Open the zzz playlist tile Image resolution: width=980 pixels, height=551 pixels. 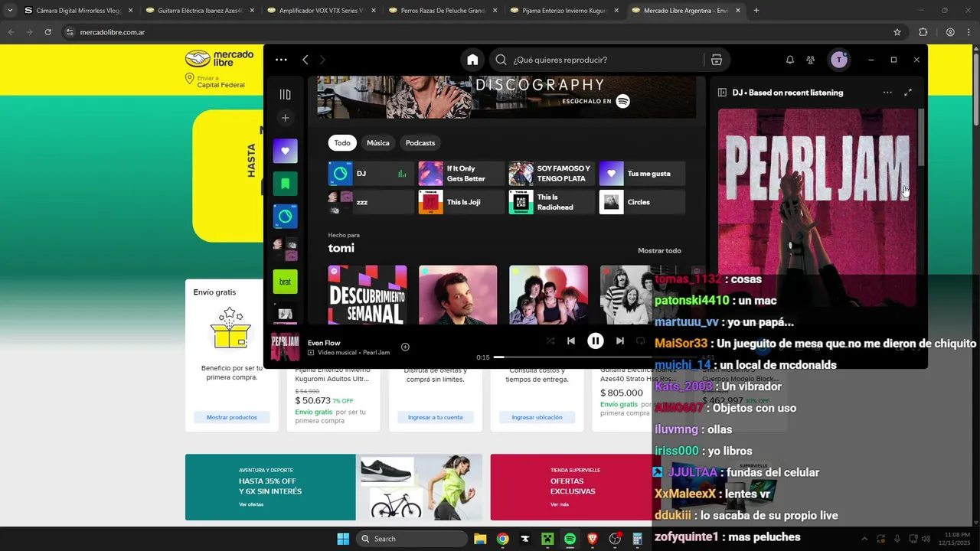coord(371,202)
